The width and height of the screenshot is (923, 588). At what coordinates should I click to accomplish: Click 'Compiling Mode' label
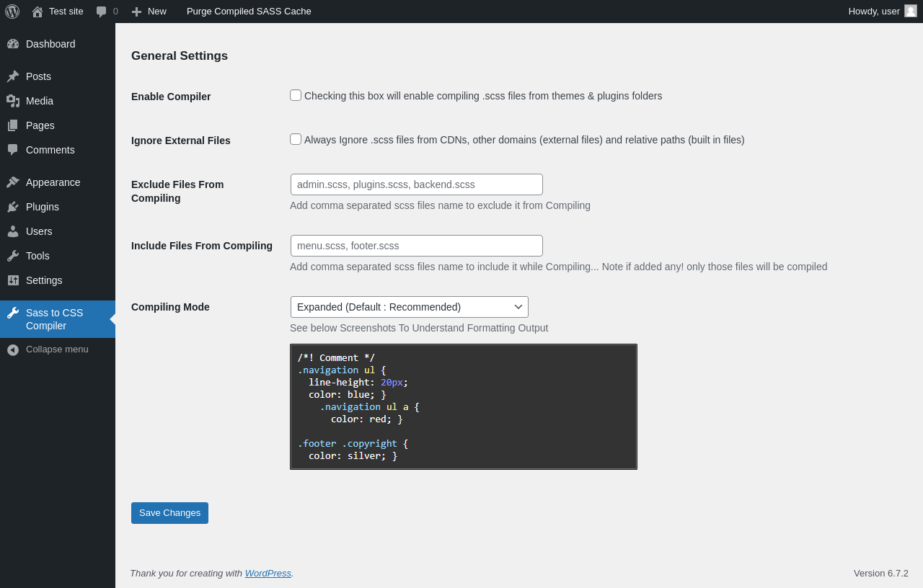click(x=170, y=307)
